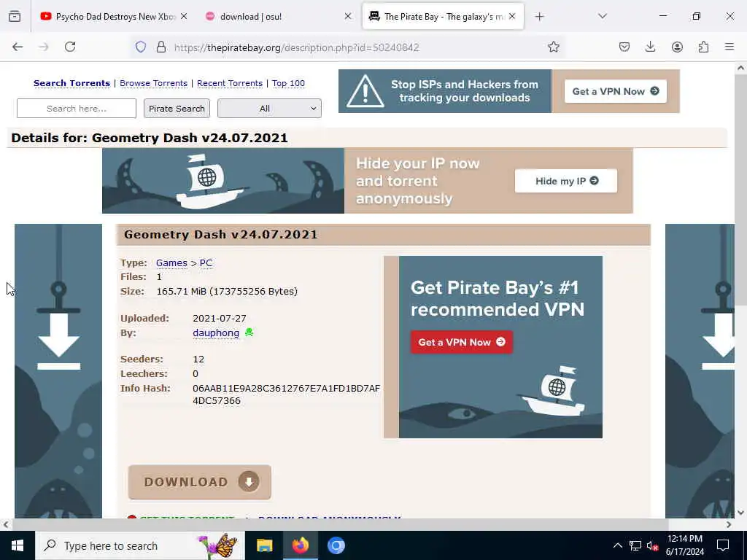The height and width of the screenshot is (560, 747).
Task: Open Search Torrents link
Action: [x=71, y=83]
